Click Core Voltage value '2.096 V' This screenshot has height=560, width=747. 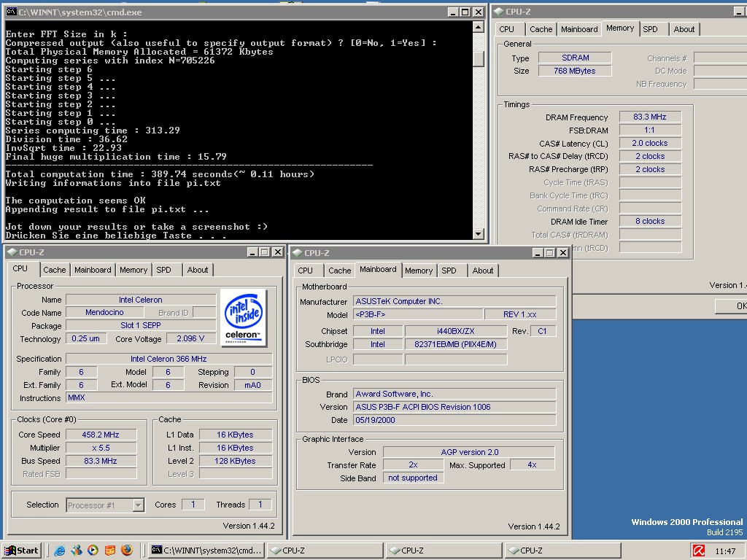[190, 338]
